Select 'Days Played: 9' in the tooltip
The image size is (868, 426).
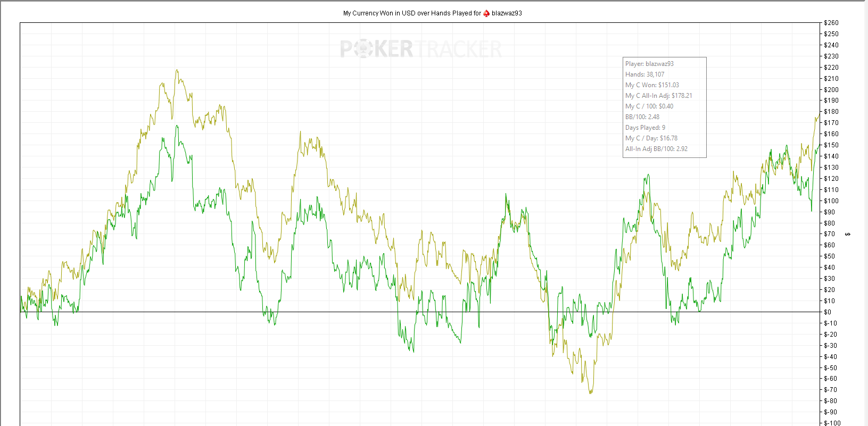pos(645,128)
